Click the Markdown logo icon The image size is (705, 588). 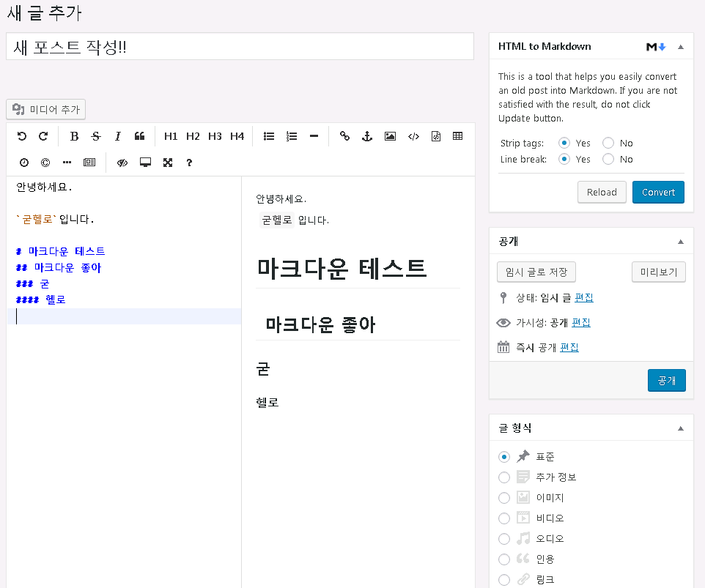[x=656, y=47]
